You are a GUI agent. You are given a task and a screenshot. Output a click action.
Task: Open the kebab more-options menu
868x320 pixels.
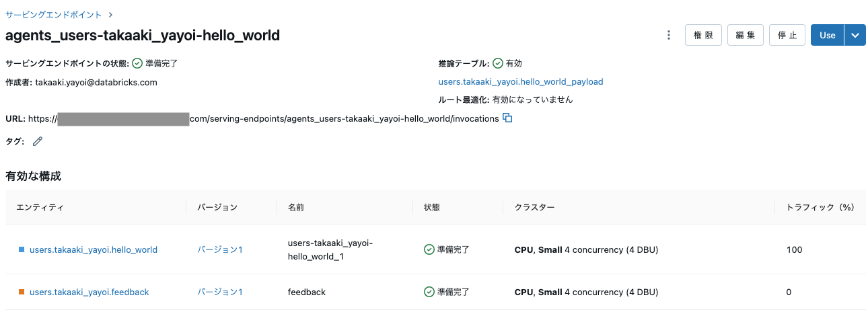668,35
